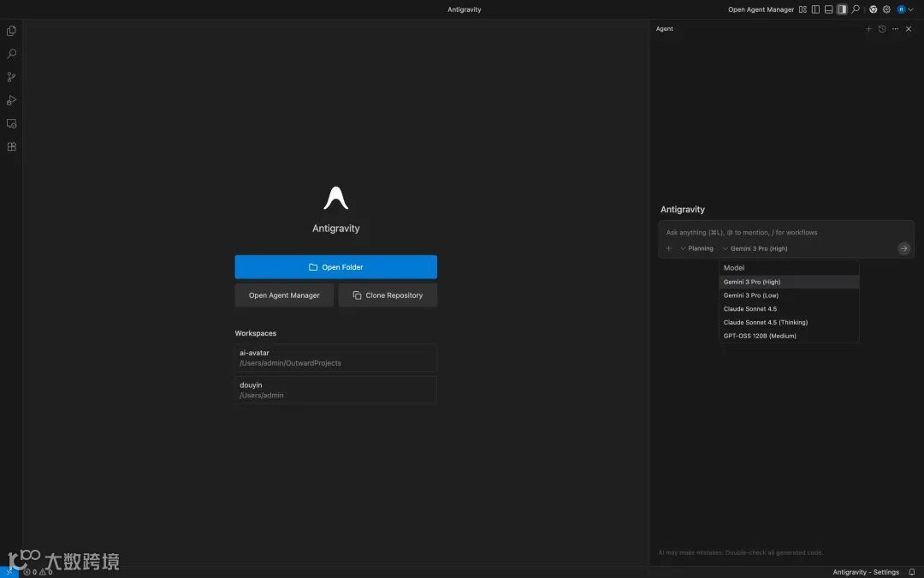Open the browser Chrome icon in title bar
924x578 pixels.
pyautogui.click(x=874, y=9)
